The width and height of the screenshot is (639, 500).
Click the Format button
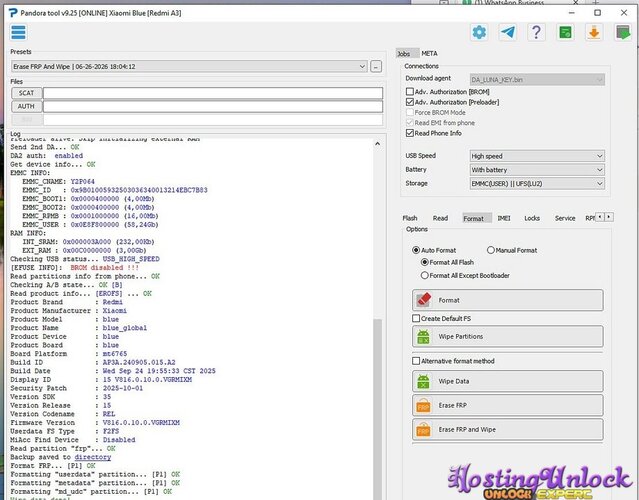click(507, 300)
